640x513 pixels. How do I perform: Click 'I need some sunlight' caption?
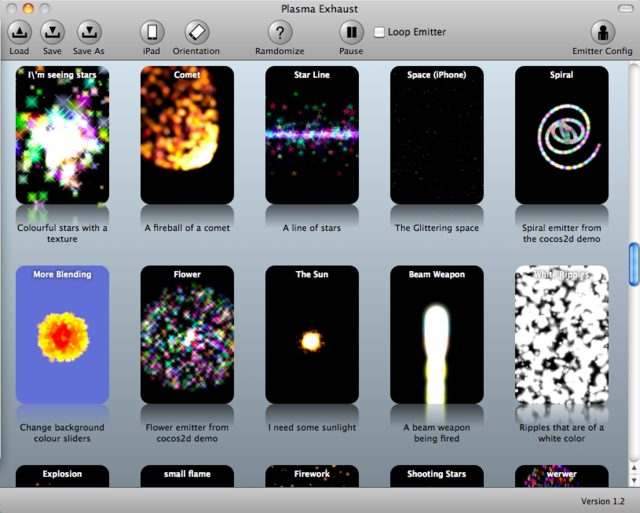coord(312,427)
